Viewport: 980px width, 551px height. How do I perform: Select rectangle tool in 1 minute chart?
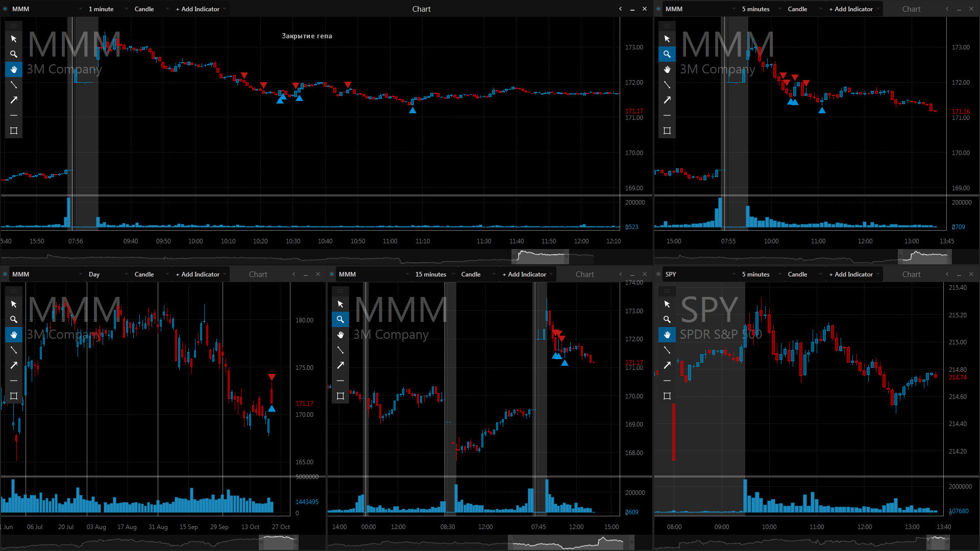pos(14,131)
